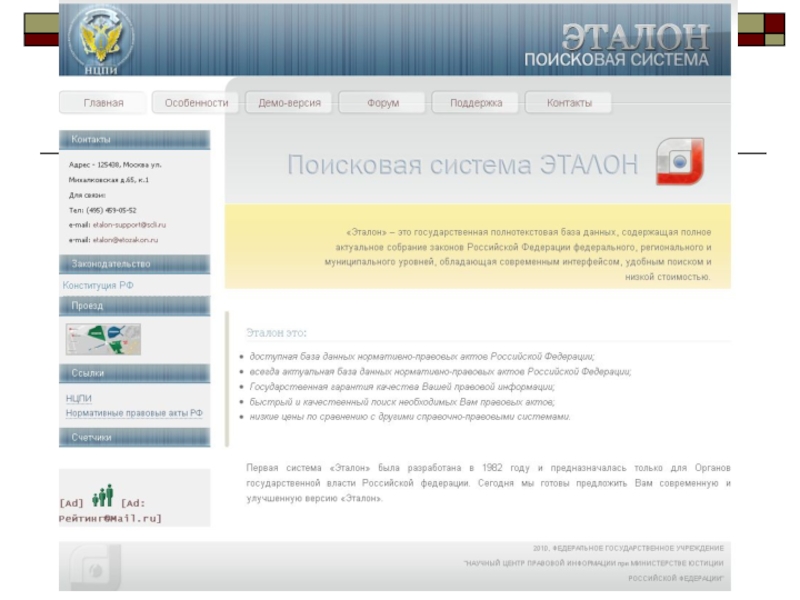This screenshot has width=800, height=600.
Task: Open the Главная menu tab
Action: (103, 103)
